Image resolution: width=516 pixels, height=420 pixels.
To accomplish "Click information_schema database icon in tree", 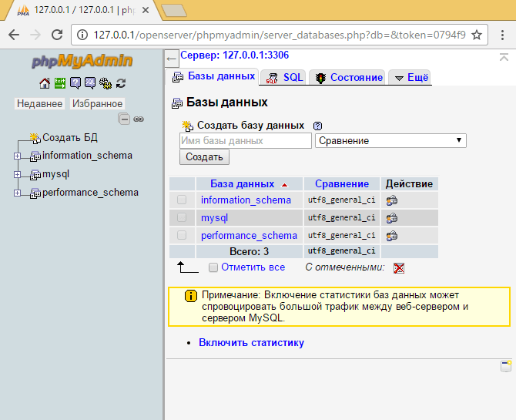I will tap(35, 156).
